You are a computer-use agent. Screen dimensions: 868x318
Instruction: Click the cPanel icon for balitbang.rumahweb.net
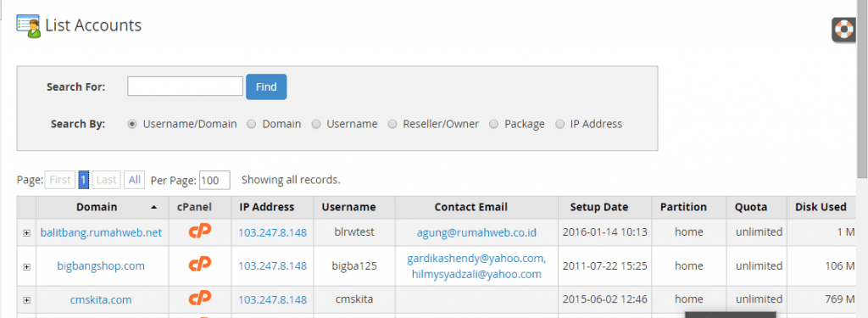coord(200,231)
